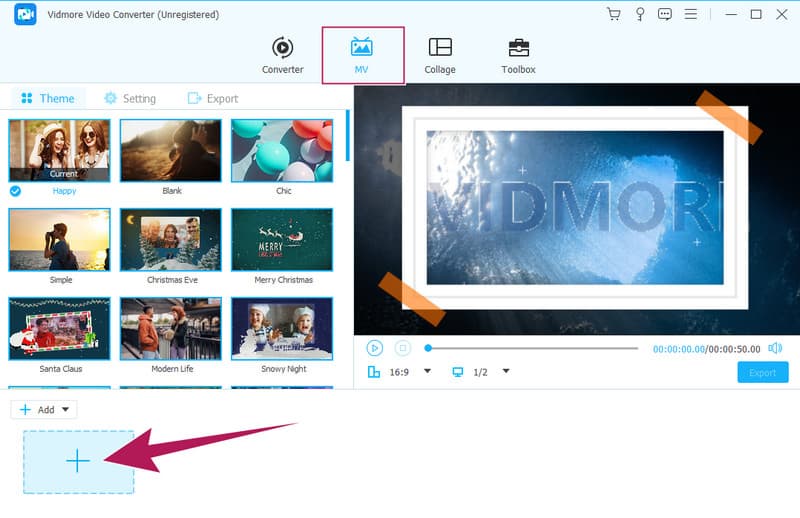Screen dimensions: 800x518
Task: Select the Chic theme thumbnail
Action: point(282,151)
